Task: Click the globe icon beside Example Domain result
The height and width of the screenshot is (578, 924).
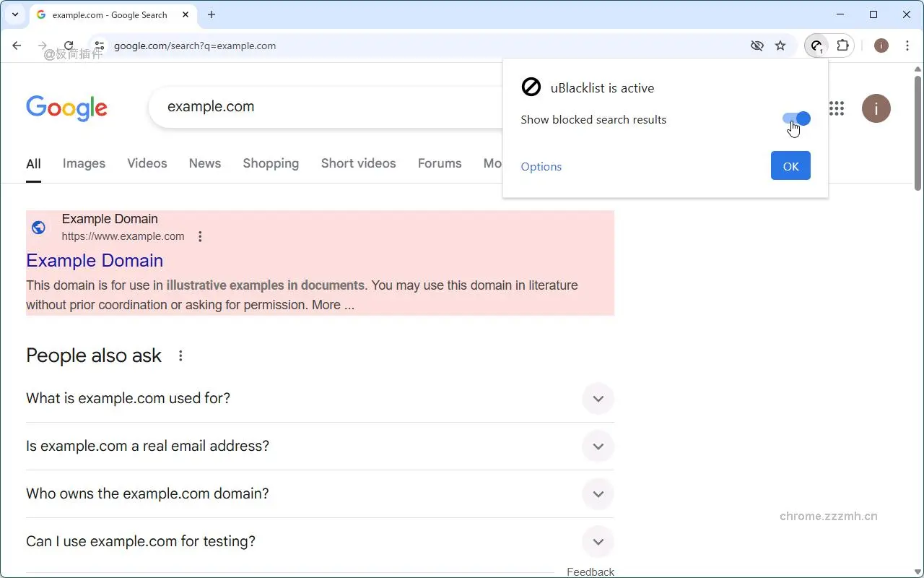Action: coord(38,227)
